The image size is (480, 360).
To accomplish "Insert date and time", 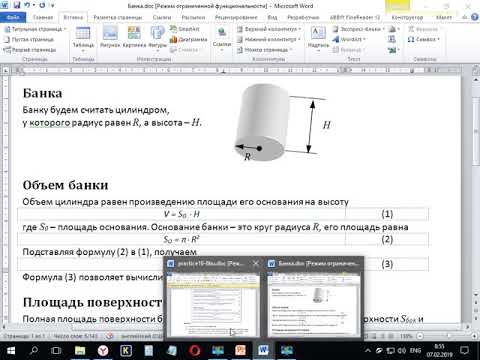I will 392,39.
